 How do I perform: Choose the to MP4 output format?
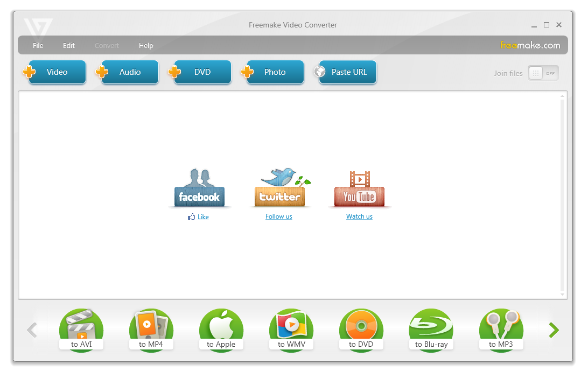click(x=151, y=330)
